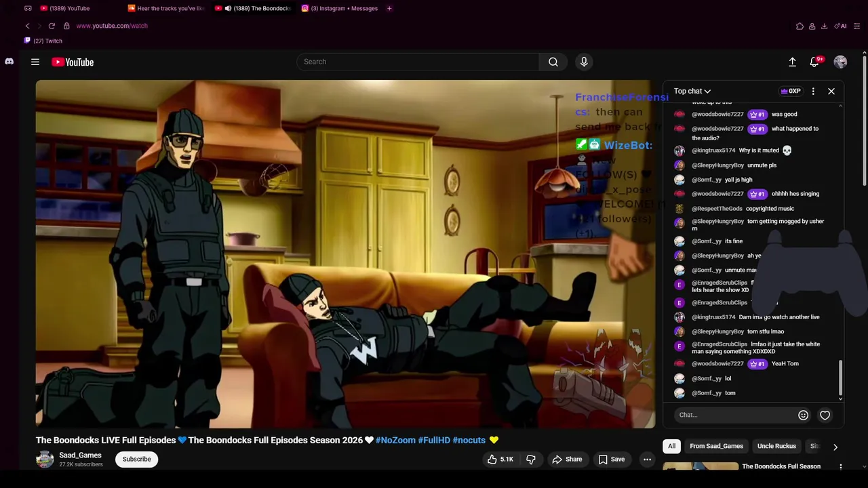Open emoji picker in chat box
This screenshot has width=868, height=488.
click(x=803, y=415)
